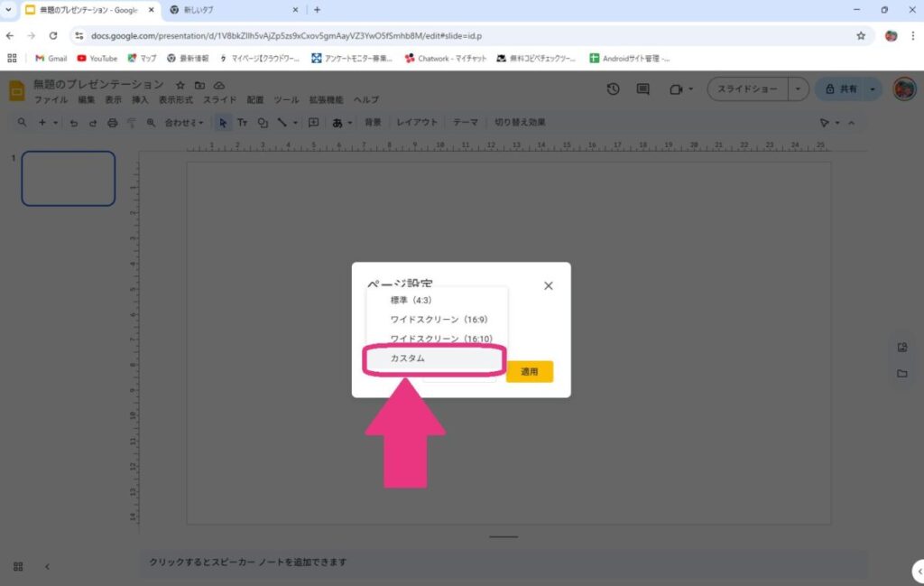Search the menus with magnifier icon
The width and height of the screenshot is (924, 586).
(22, 123)
